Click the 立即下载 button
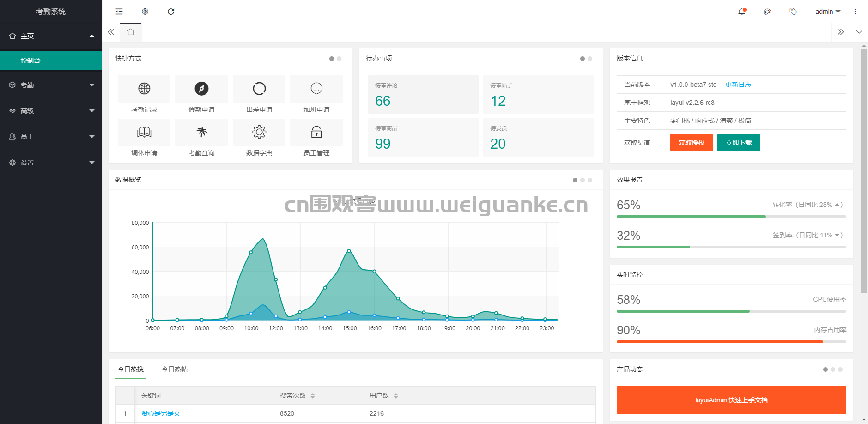 [739, 143]
